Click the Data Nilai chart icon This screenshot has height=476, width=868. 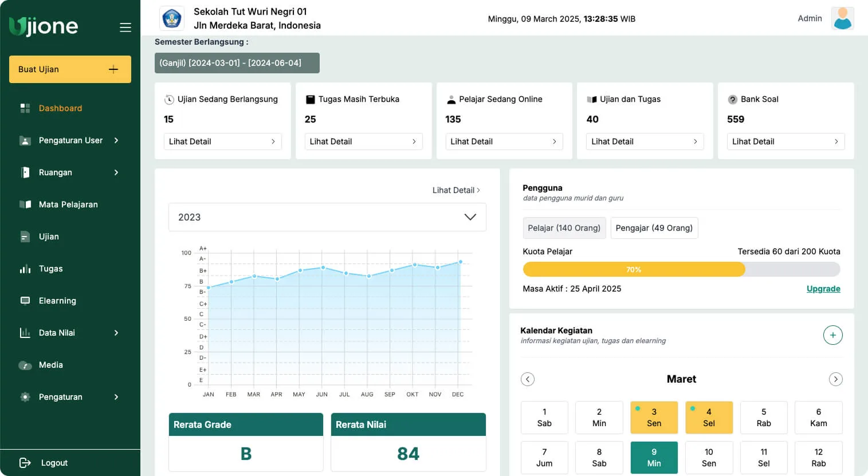(x=25, y=333)
